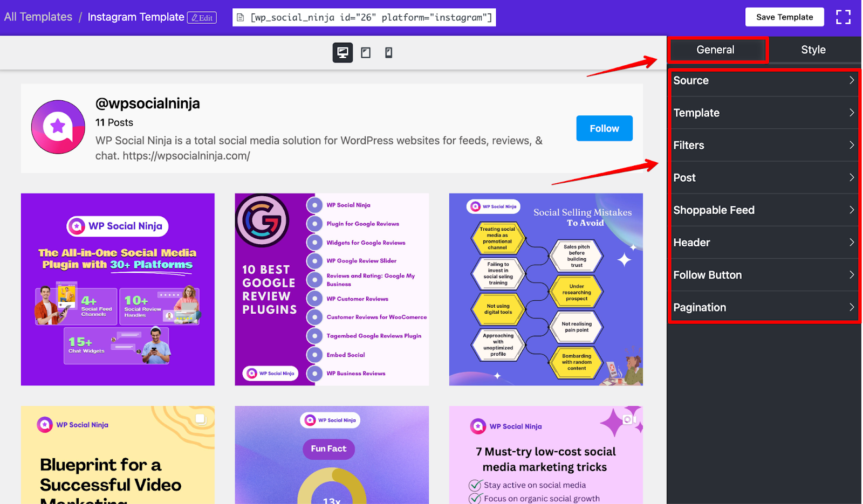863x504 pixels.
Task: Expand the Header settings section
Action: pyautogui.click(x=764, y=243)
